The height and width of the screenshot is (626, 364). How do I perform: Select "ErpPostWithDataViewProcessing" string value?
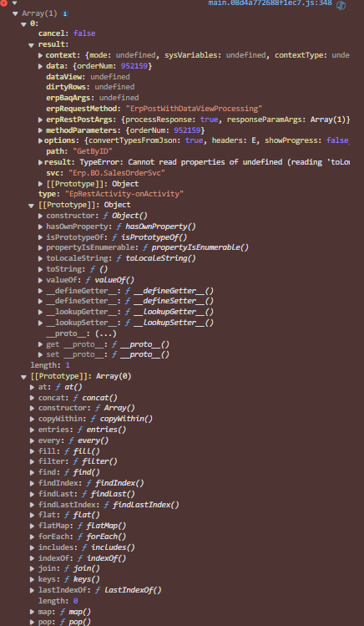[194, 109]
